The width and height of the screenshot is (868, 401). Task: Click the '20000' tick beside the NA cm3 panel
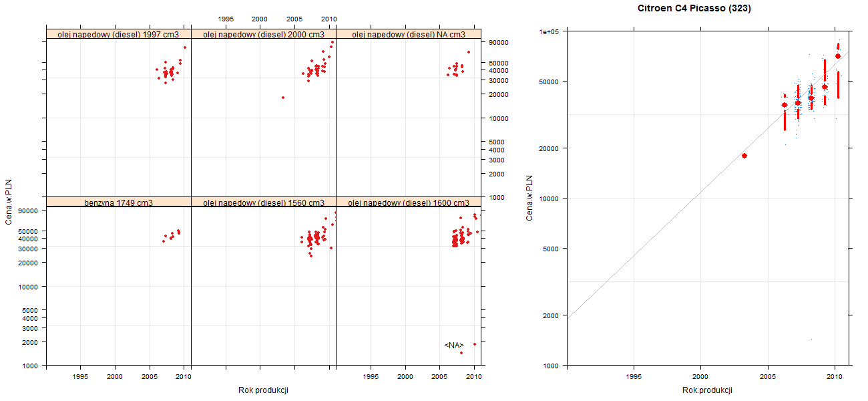[499, 95]
